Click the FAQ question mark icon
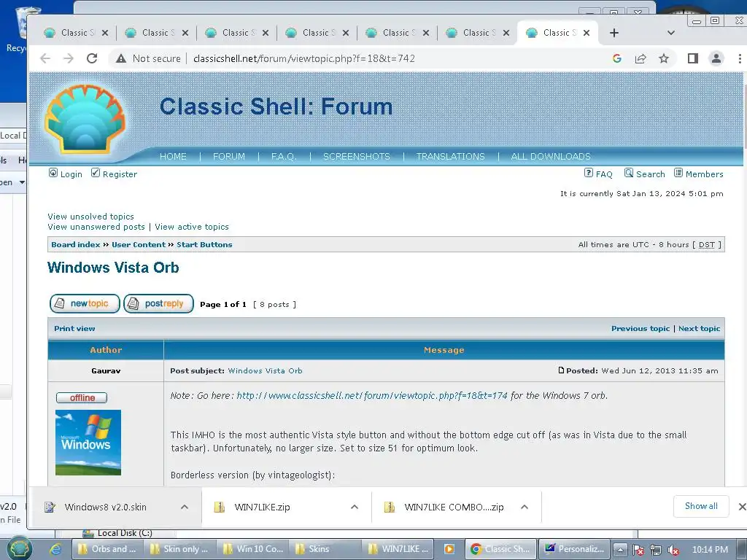This screenshot has height=560, width=747. click(589, 173)
